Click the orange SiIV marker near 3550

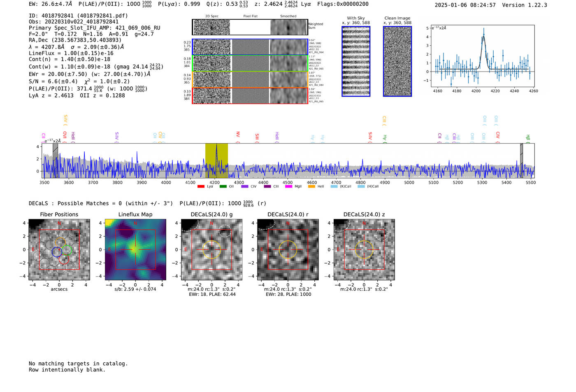pyautogui.click(x=65, y=120)
